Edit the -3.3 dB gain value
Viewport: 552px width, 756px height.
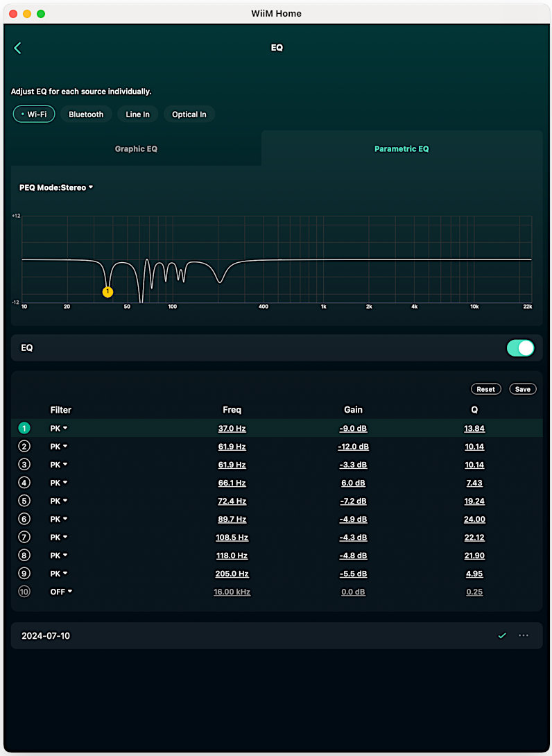pos(353,464)
